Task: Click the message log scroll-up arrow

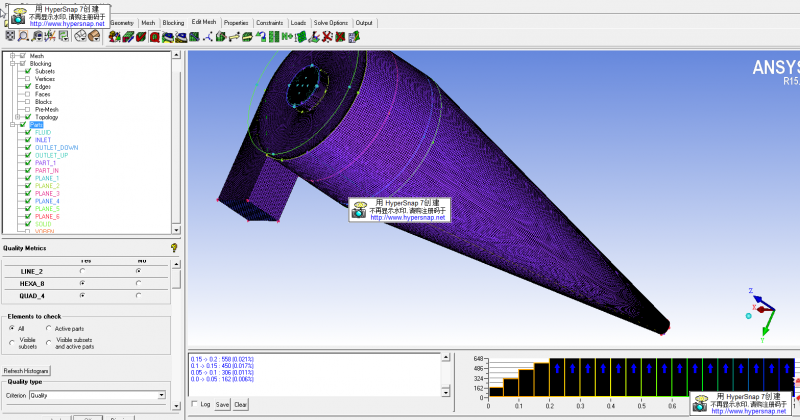Action: 445,357
